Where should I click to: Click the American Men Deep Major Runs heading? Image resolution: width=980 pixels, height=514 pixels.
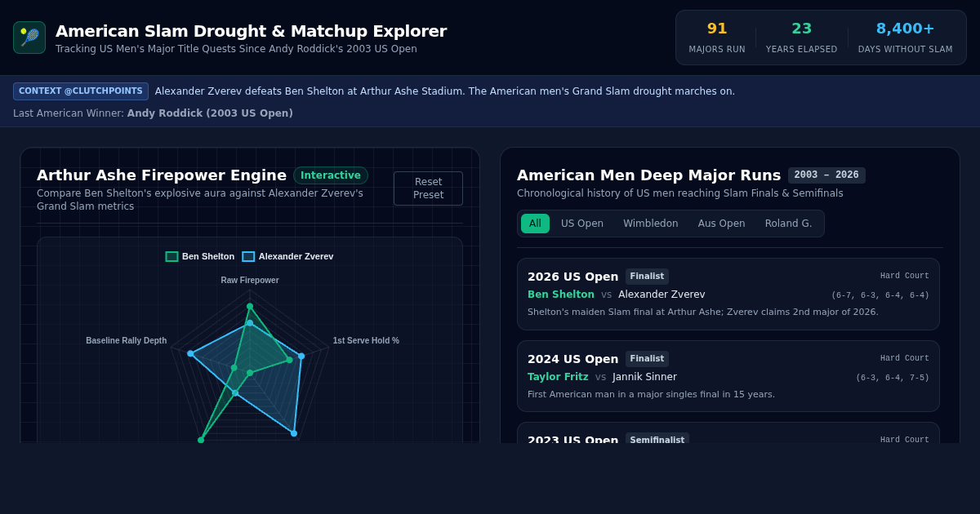click(649, 175)
